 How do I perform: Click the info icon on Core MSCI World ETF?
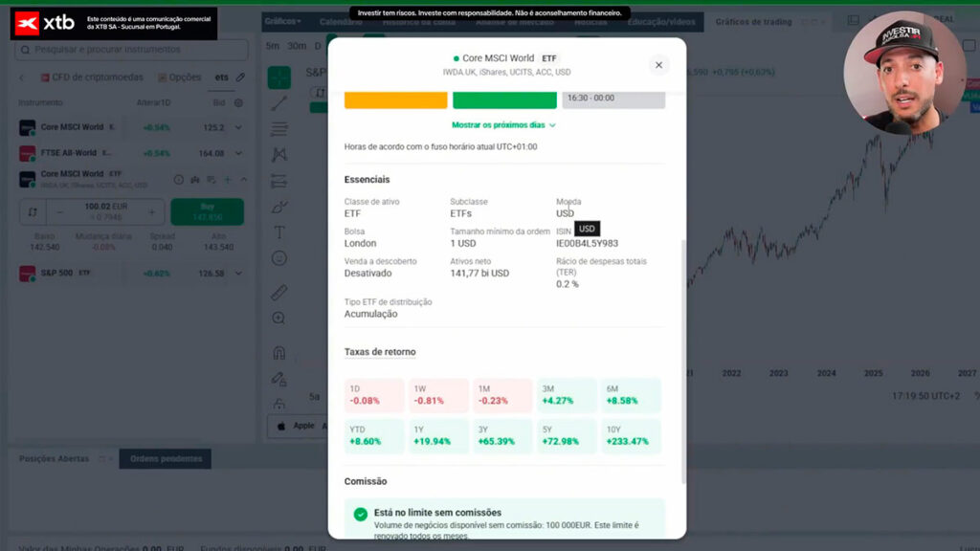click(x=179, y=180)
